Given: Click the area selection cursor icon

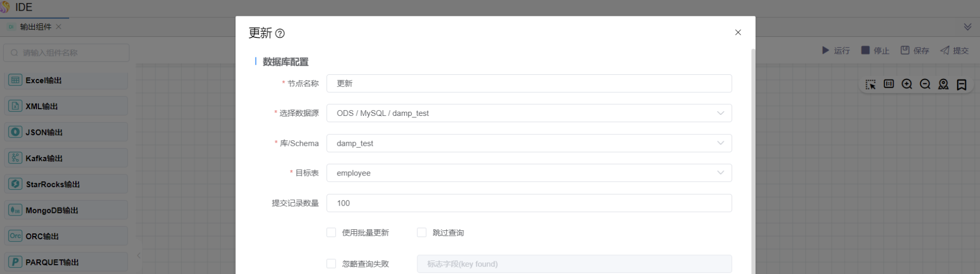Looking at the screenshot, I should [x=870, y=84].
